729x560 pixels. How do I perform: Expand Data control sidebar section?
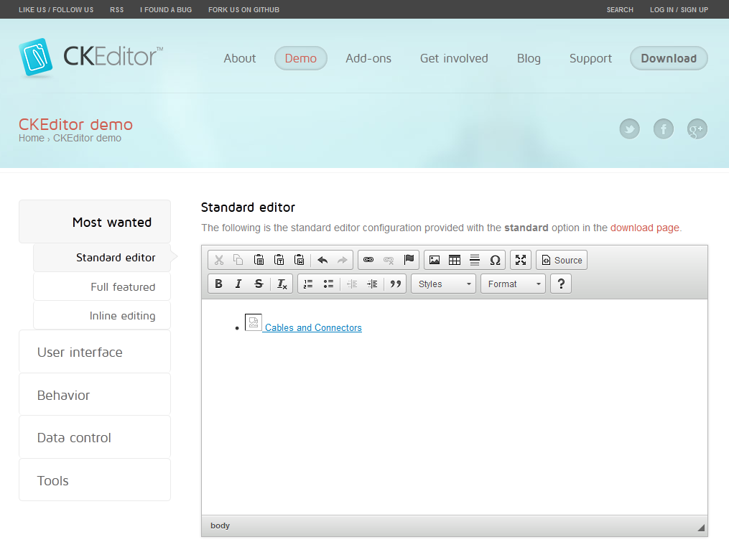tap(95, 437)
